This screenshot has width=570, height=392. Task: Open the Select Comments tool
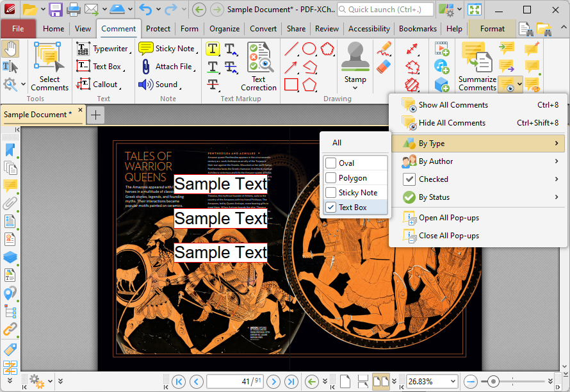tap(49, 66)
